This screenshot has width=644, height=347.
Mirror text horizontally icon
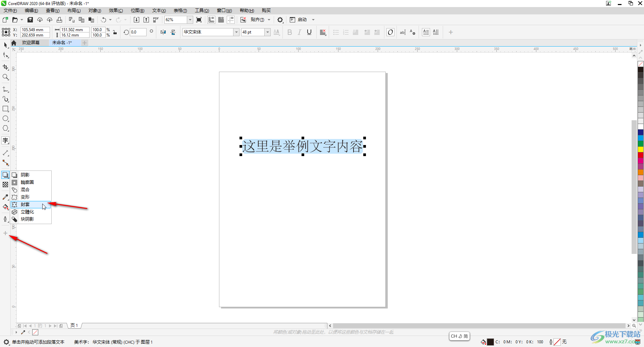coord(163,32)
